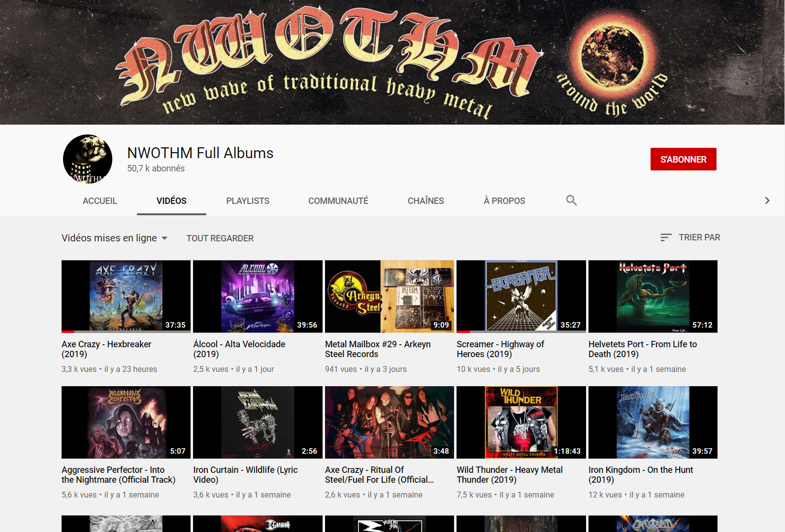This screenshot has width=785, height=532.
Task: Open Iron Kingdom - On the Hunt title
Action: [641, 475]
